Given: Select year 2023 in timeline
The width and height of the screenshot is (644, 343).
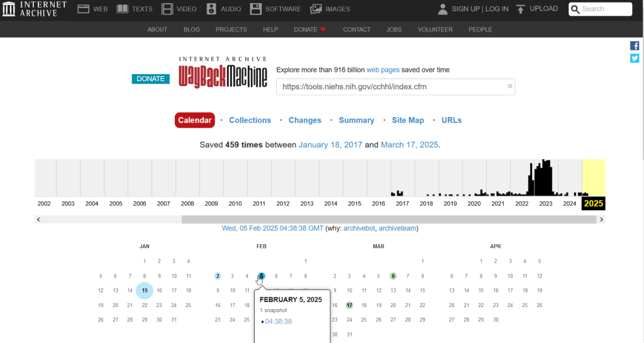Looking at the screenshot, I should (545, 203).
